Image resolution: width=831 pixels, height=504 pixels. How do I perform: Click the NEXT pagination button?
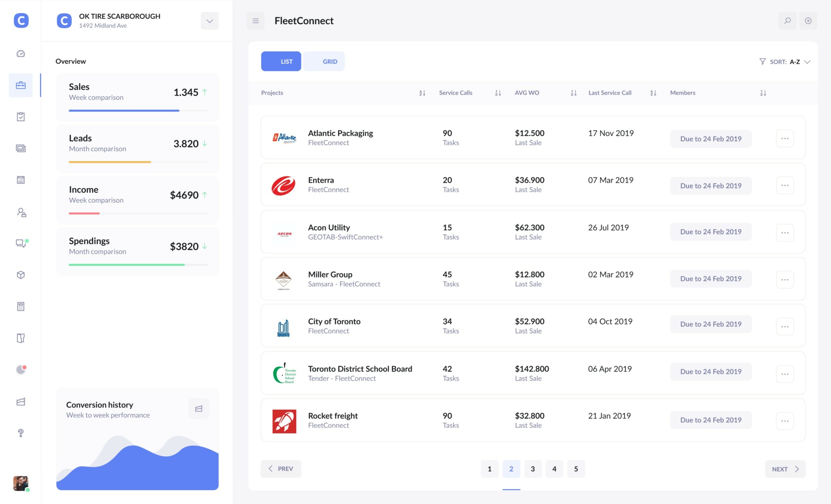(x=785, y=469)
